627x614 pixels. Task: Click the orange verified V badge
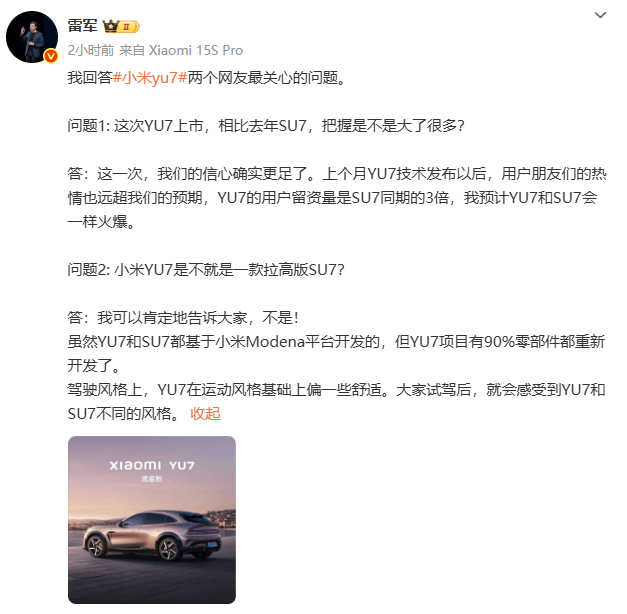pos(51,56)
